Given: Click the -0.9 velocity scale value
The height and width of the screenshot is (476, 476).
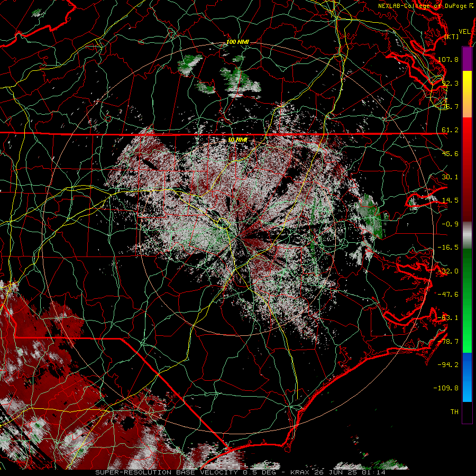Looking at the screenshot, I should 450,224.
